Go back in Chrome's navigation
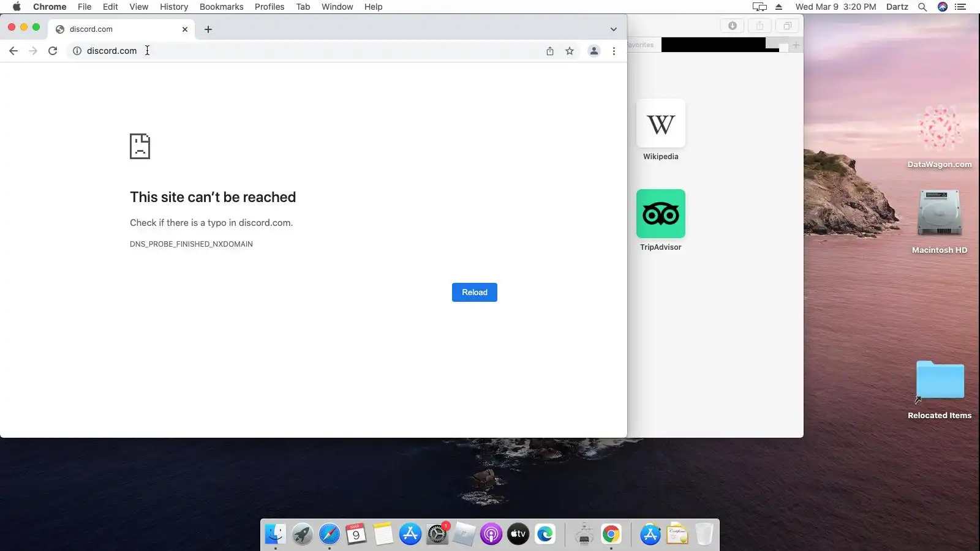This screenshot has height=551, width=980. click(13, 51)
